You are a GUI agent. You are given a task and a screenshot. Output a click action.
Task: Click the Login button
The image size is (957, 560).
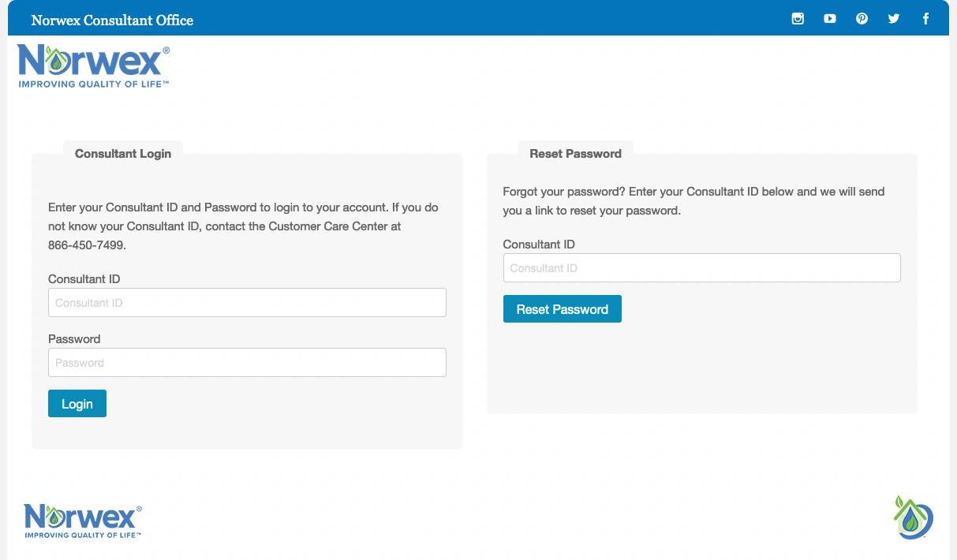(x=77, y=404)
